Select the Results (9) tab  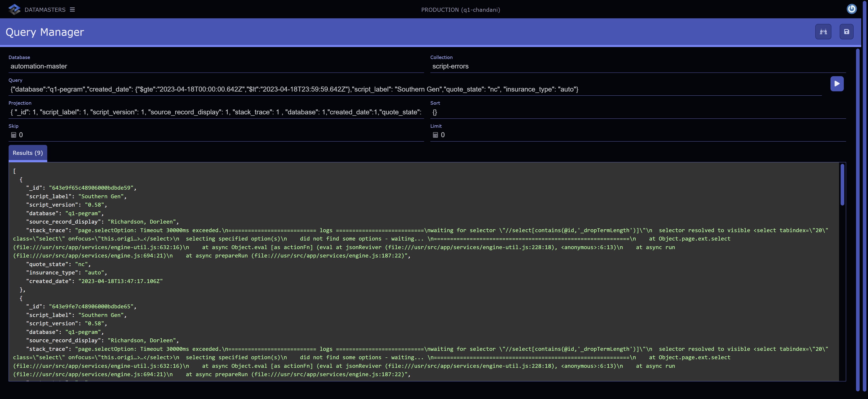[x=28, y=153]
